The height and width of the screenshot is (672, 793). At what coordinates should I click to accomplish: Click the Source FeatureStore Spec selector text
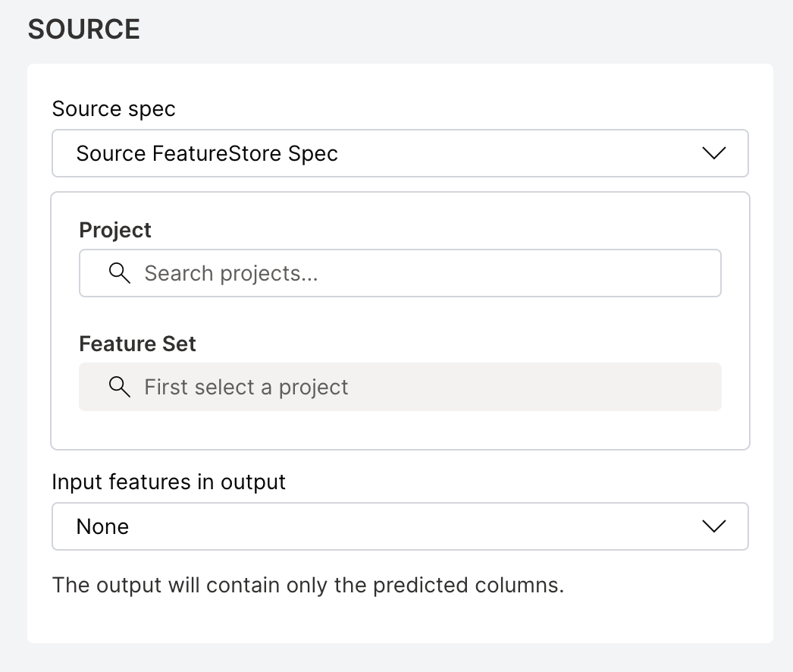point(207,153)
